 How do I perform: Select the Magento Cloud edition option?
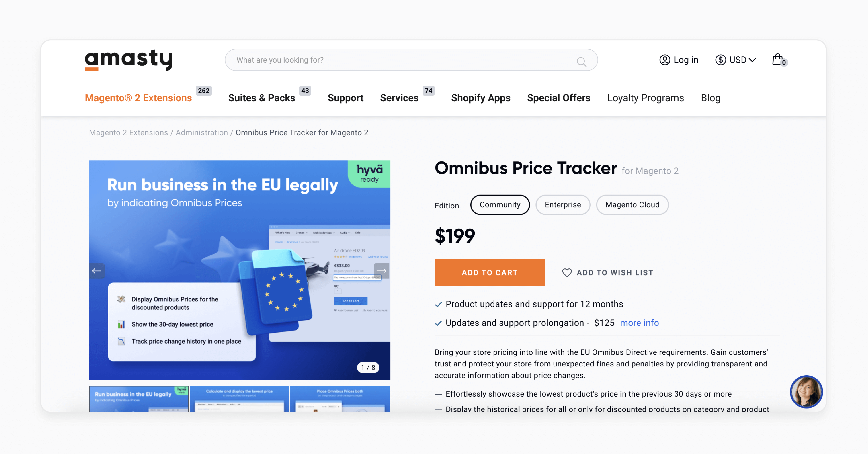click(x=633, y=204)
